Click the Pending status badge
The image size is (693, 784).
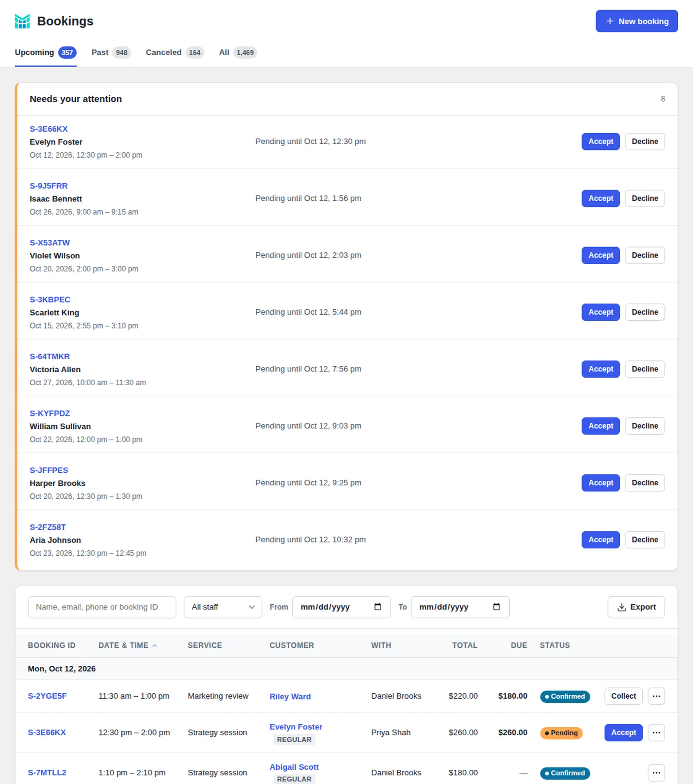pyautogui.click(x=561, y=732)
